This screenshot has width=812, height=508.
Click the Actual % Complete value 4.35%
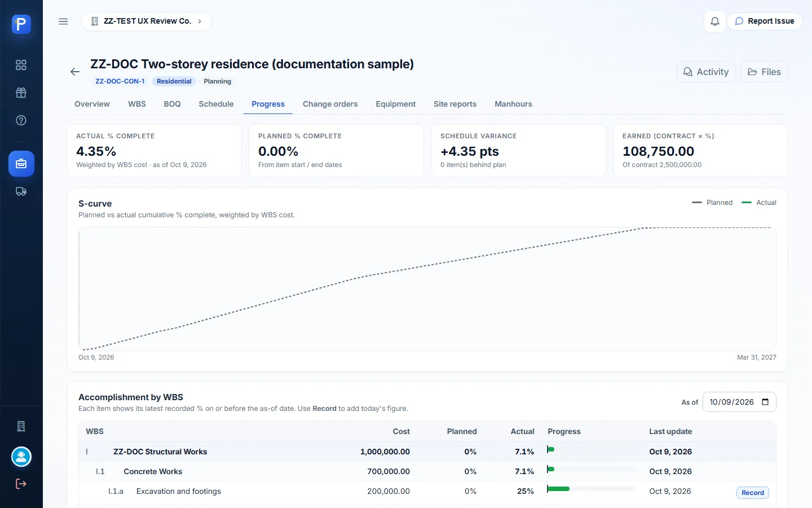point(96,151)
